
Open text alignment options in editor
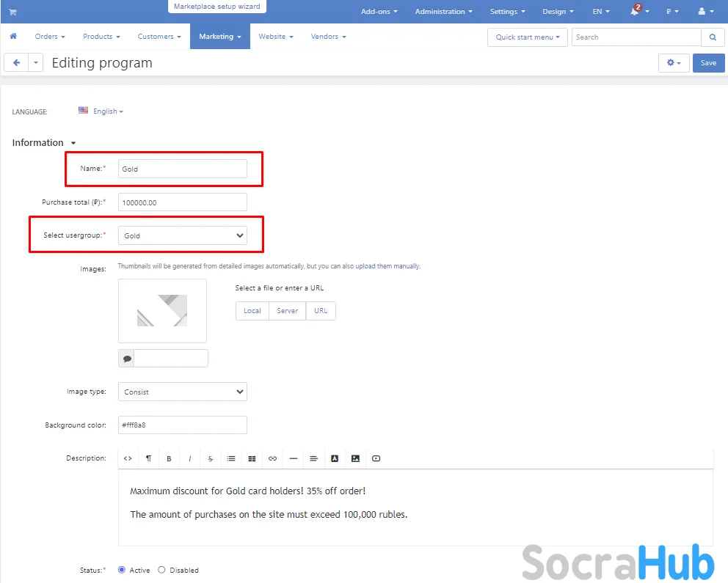pos(314,459)
